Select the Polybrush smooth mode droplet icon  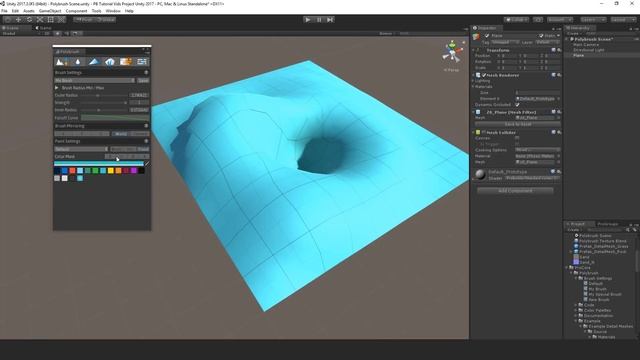click(78, 62)
